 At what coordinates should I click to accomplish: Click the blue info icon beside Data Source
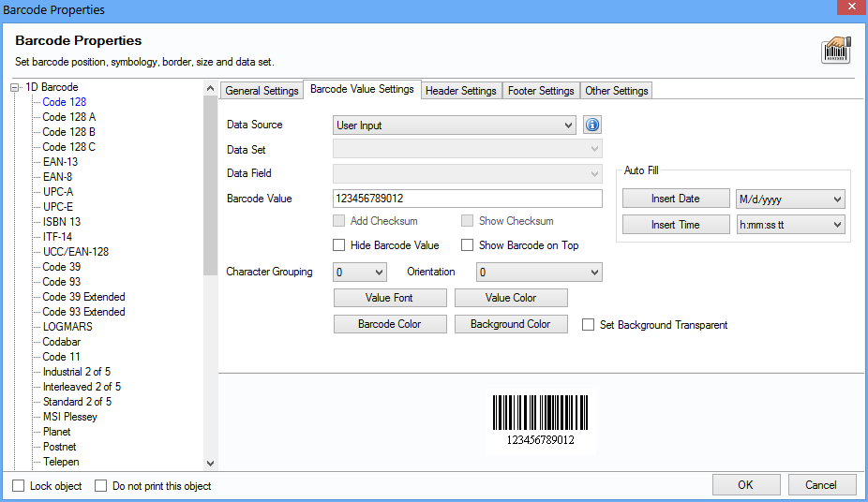click(x=591, y=125)
